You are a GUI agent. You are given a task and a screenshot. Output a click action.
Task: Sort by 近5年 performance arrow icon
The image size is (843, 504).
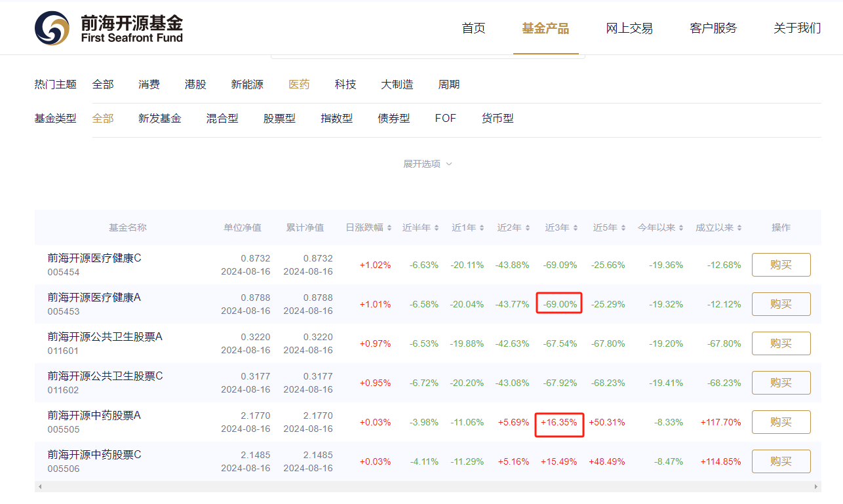pyautogui.click(x=623, y=227)
